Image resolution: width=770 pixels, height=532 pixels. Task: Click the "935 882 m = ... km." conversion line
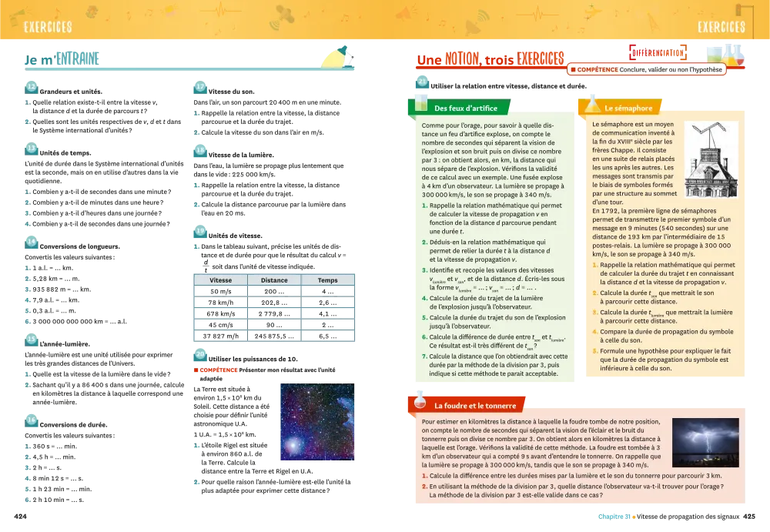pos(58,289)
